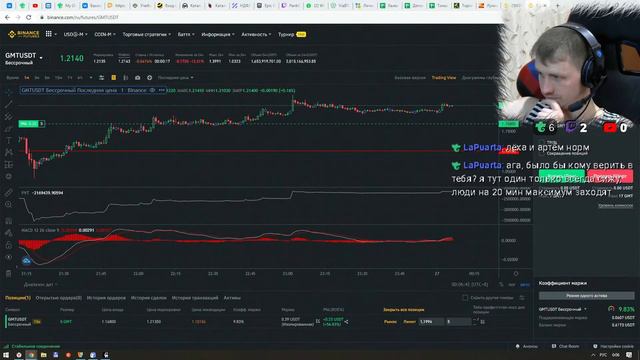Expand the more timeframes dropdown arrow

[x=91, y=78]
